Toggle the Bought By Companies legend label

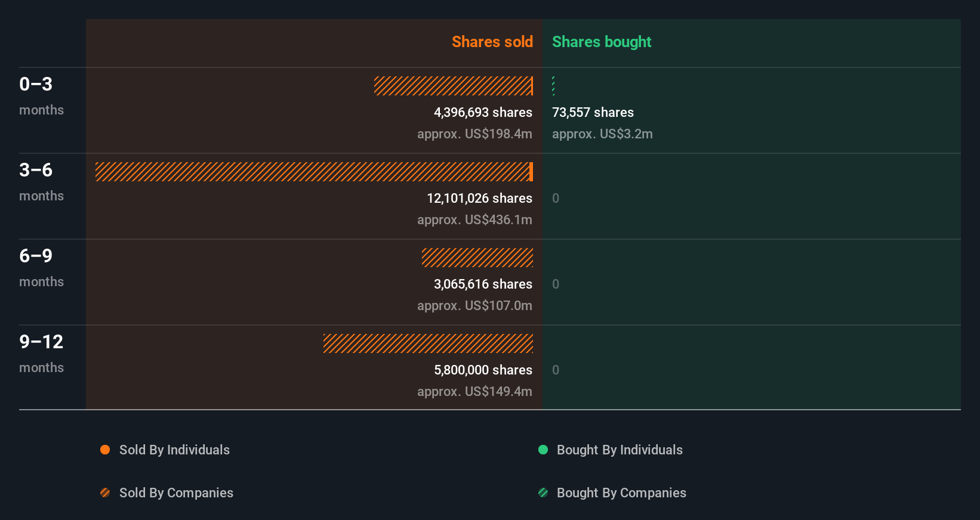pos(621,493)
